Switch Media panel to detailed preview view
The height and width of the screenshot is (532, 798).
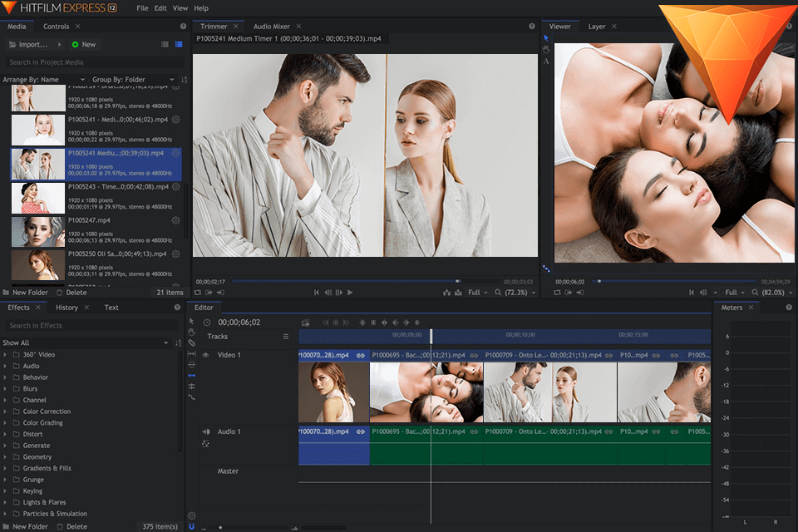click(x=179, y=45)
